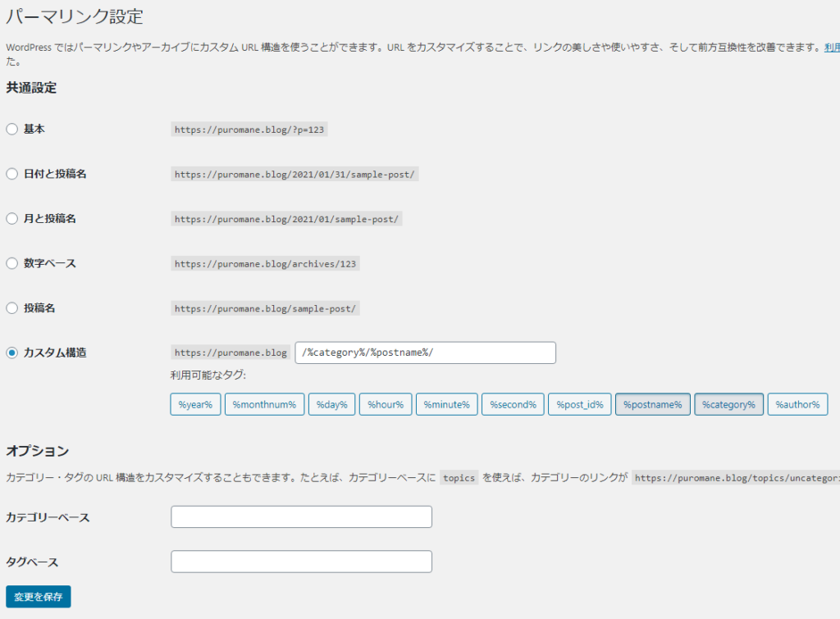Click the パーマリンク設定 page title
This screenshot has height=619, width=840.
(75, 16)
